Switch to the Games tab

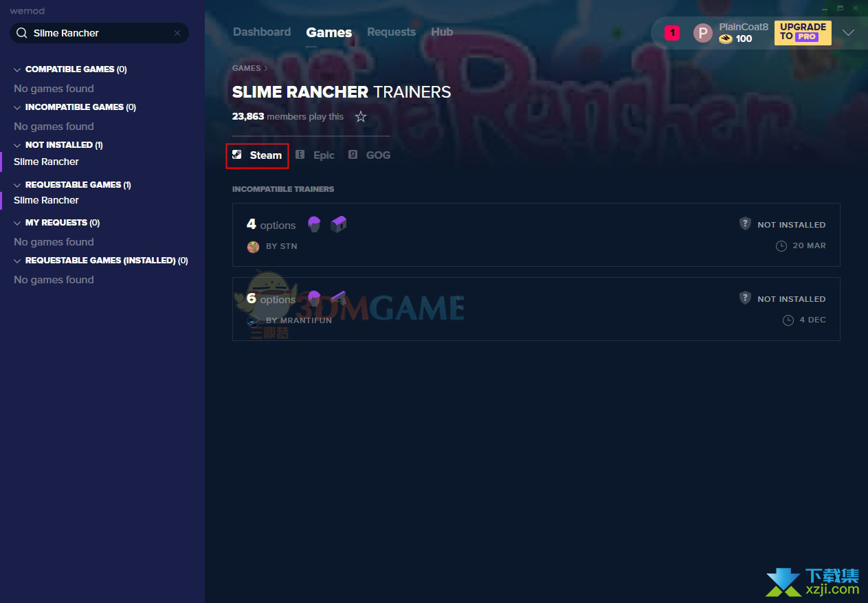click(x=329, y=32)
